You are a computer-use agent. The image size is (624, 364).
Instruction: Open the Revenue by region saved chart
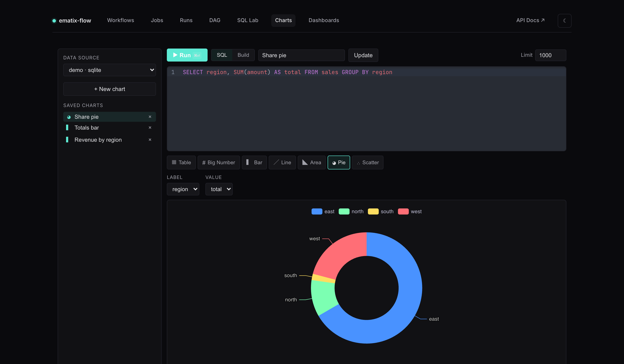[109, 140]
